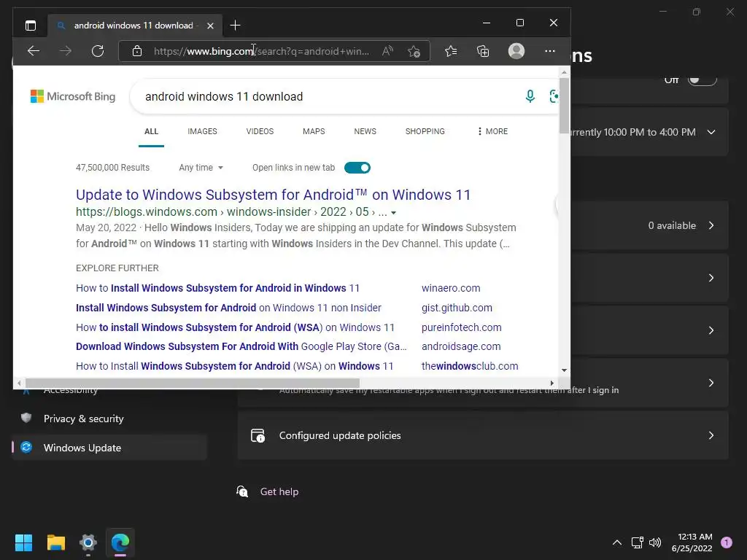Open a new tab in Edge
The image size is (747, 560).
(x=235, y=26)
